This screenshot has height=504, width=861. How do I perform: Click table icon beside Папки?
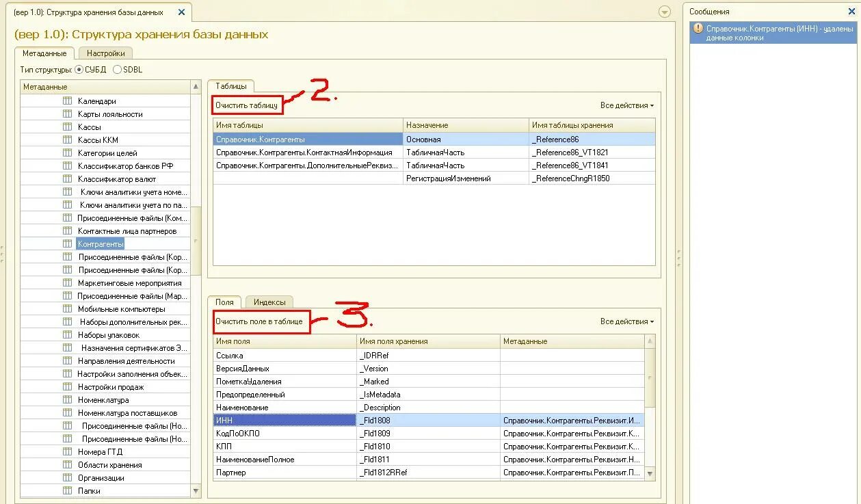[x=67, y=490]
